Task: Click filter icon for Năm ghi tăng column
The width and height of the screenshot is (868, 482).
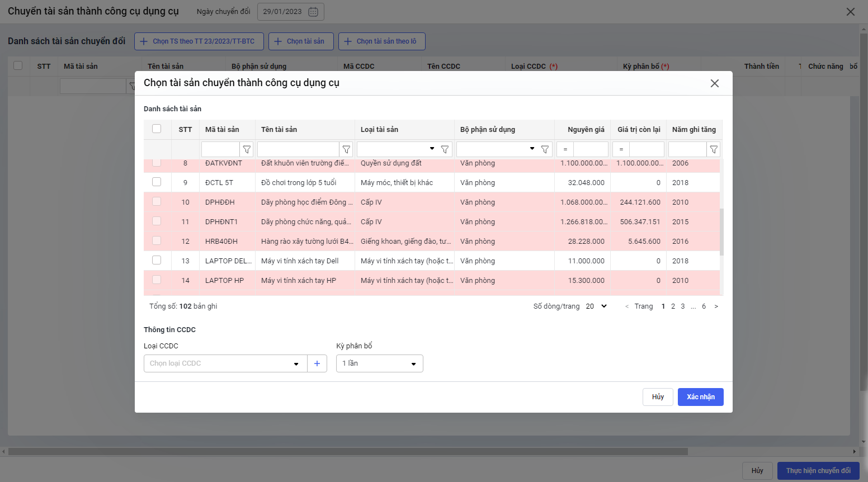Action: (713, 149)
